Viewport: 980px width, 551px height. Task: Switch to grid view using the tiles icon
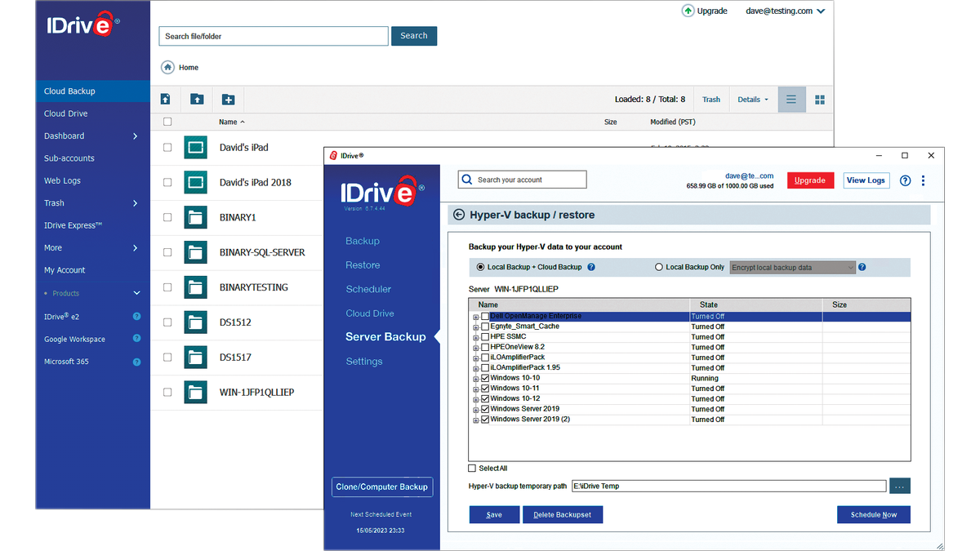click(x=820, y=99)
